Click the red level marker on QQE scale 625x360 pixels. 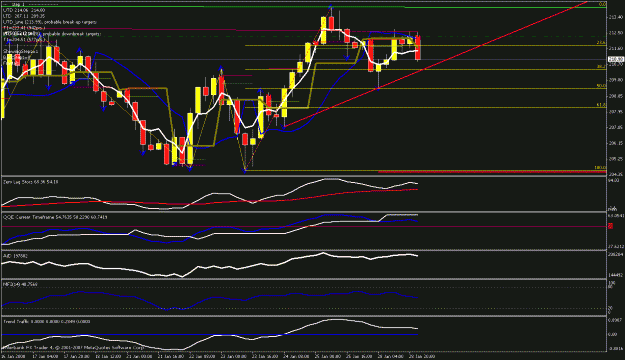click(x=611, y=226)
